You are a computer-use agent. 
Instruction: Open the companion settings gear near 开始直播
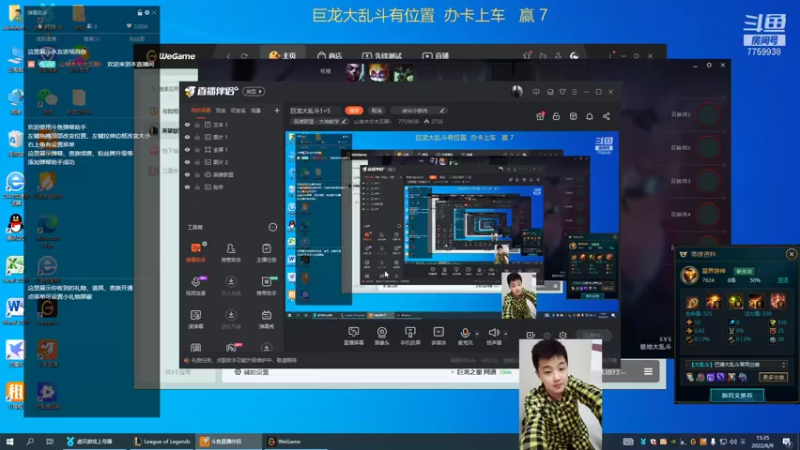tap(562, 335)
